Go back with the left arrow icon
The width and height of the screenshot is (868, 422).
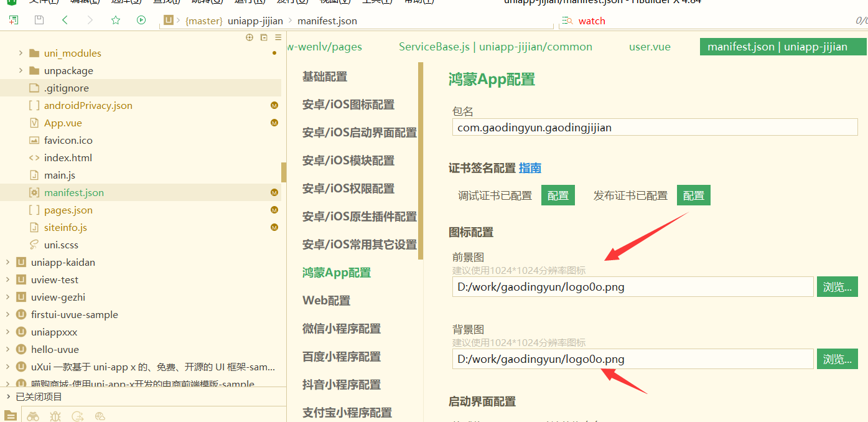65,21
